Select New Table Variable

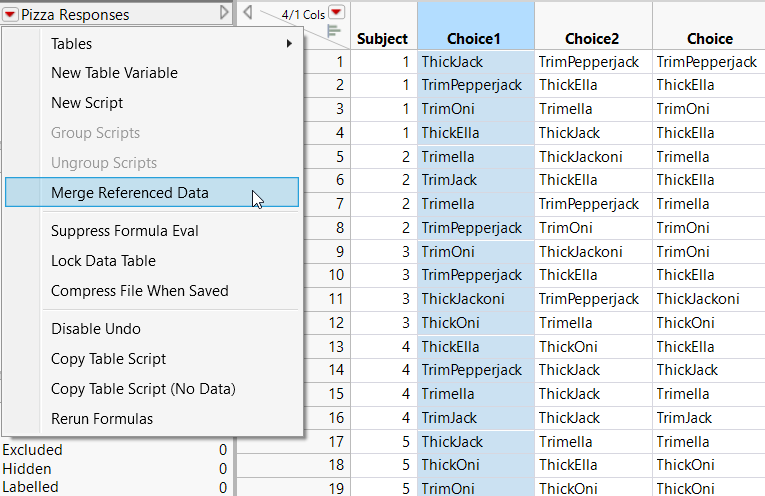click(114, 73)
